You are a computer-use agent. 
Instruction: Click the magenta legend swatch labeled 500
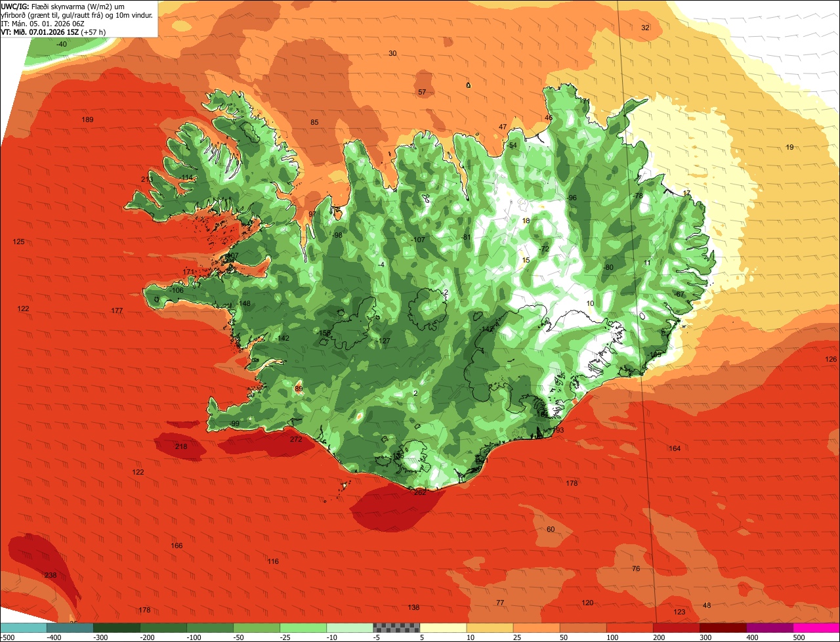tap(816, 628)
